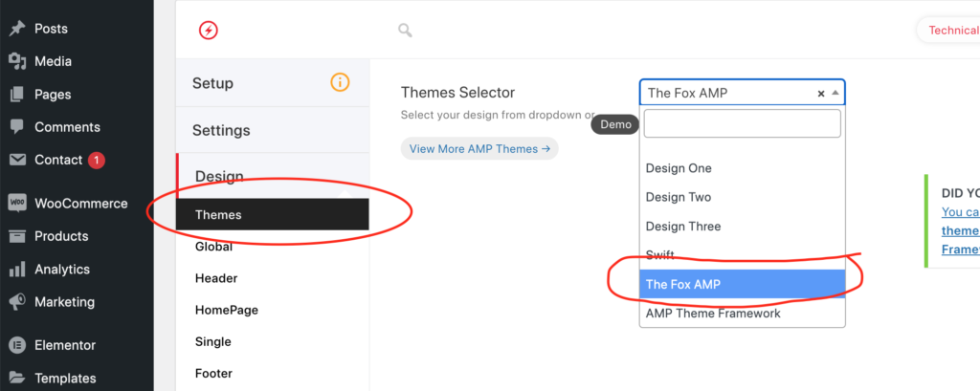This screenshot has width=980, height=391.
Task: Click the orange Setup info icon
Action: [340, 82]
